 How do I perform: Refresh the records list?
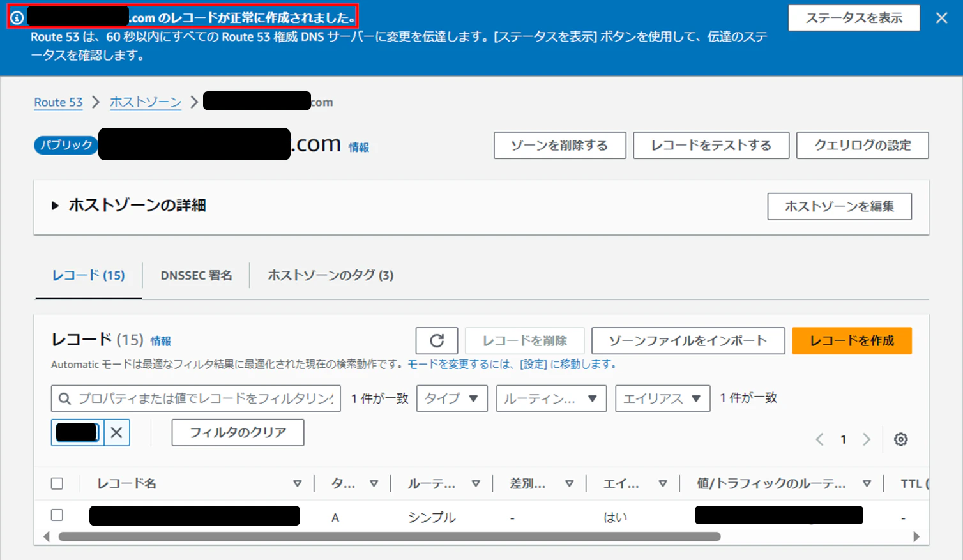click(x=437, y=340)
